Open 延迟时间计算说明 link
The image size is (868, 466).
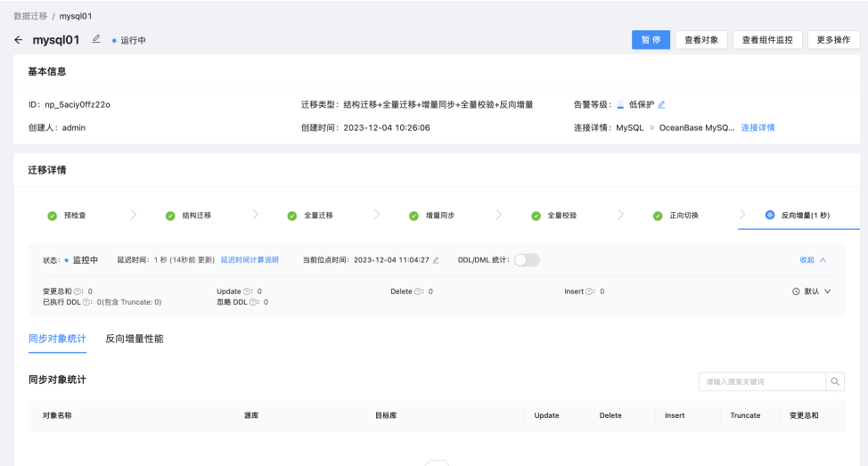pos(250,260)
